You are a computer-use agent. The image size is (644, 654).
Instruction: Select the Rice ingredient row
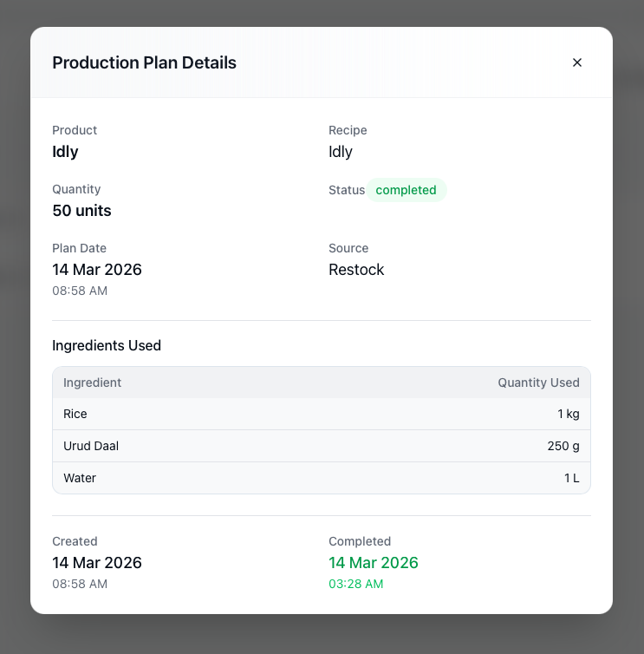(x=321, y=414)
